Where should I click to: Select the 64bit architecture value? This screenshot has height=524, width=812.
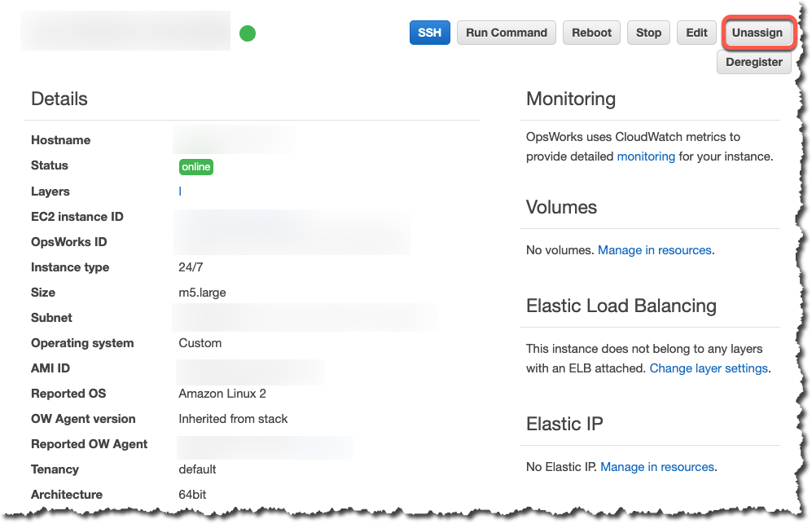click(x=192, y=495)
